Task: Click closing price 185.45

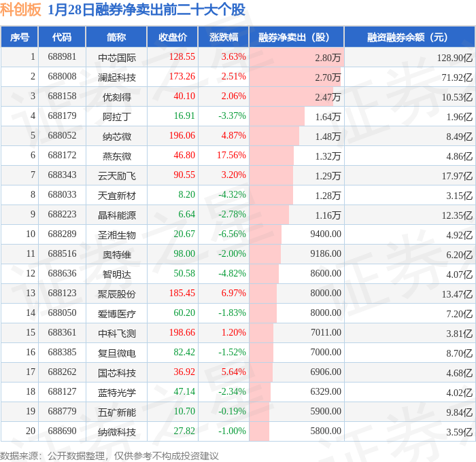Action: pyautogui.click(x=182, y=294)
